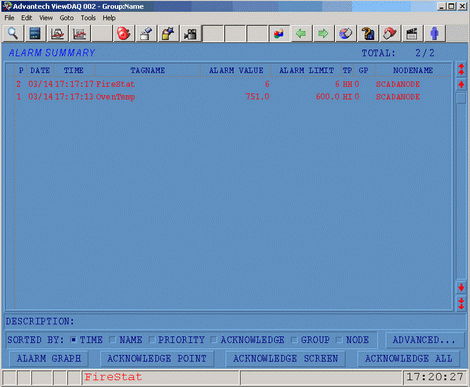Click the magnifying glass toolbar icon
The height and width of the screenshot is (387, 470).
click(x=13, y=33)
